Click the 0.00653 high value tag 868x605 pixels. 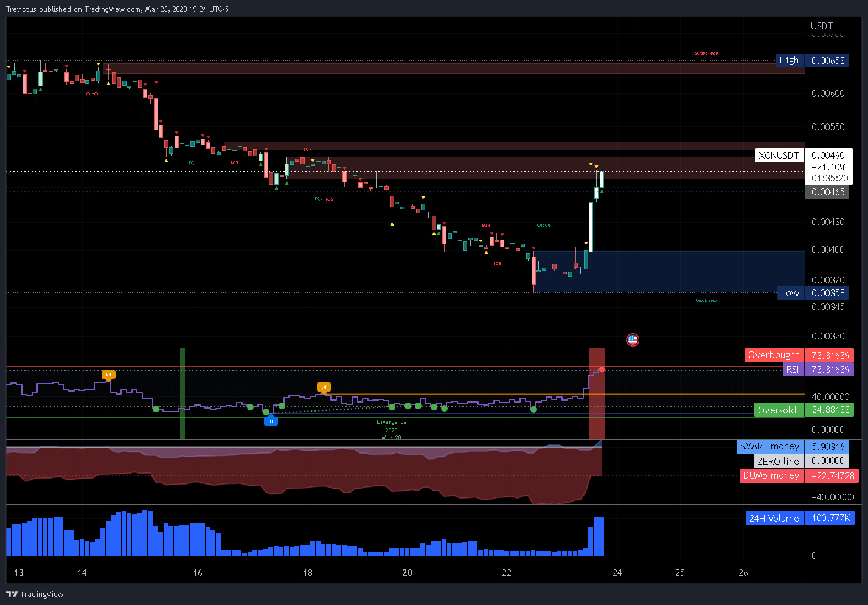coord(828,60)
